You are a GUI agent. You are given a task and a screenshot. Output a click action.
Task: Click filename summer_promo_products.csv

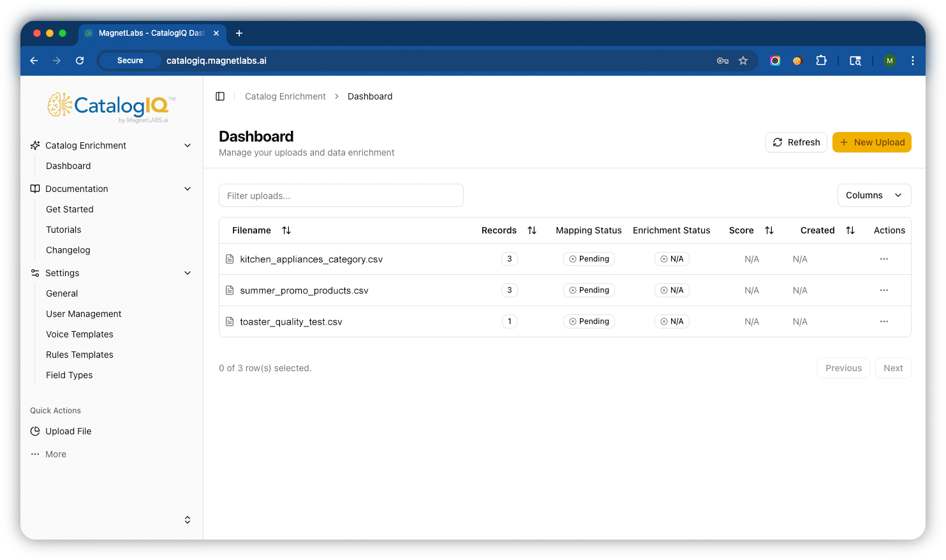304,290
